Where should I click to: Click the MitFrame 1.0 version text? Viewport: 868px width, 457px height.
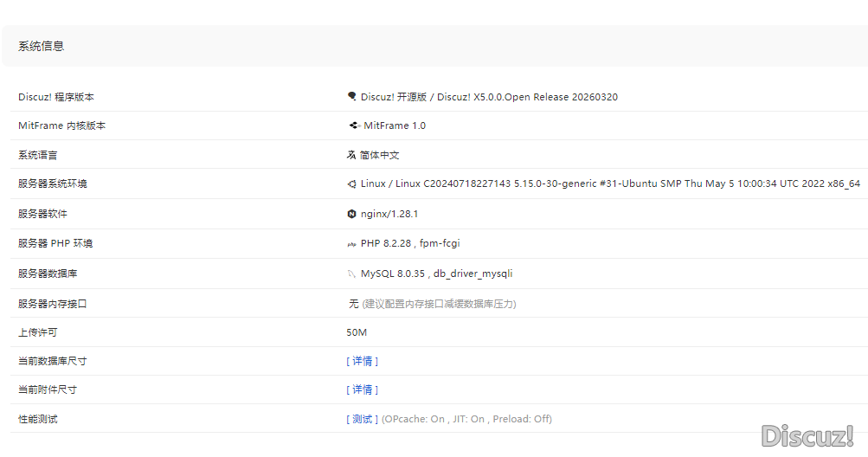click(395, 126)
